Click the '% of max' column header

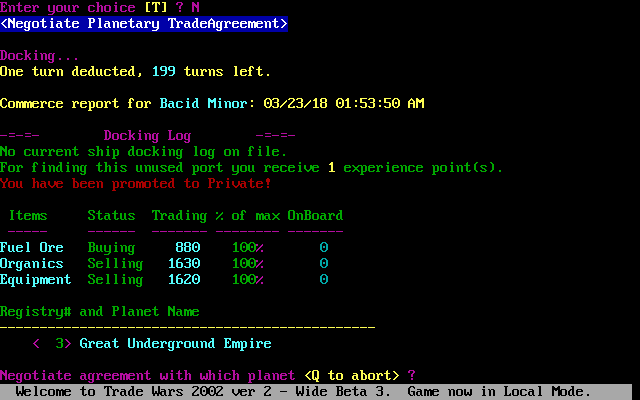click(x=247, y=216)
